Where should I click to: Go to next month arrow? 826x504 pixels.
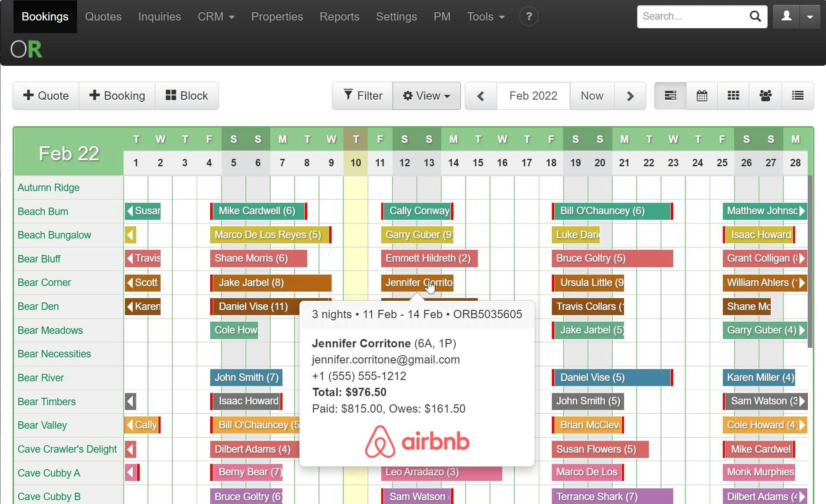630,96
